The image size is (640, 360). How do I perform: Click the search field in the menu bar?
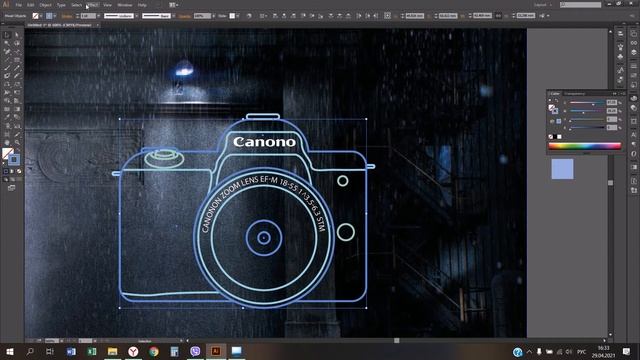pyautogui.click(x=581, y=5)
